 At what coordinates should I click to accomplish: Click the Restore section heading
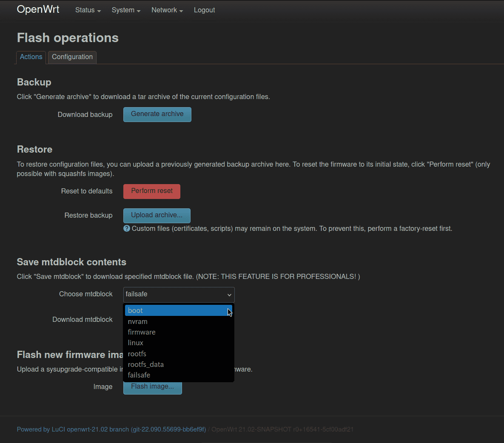tap(34, 149)
